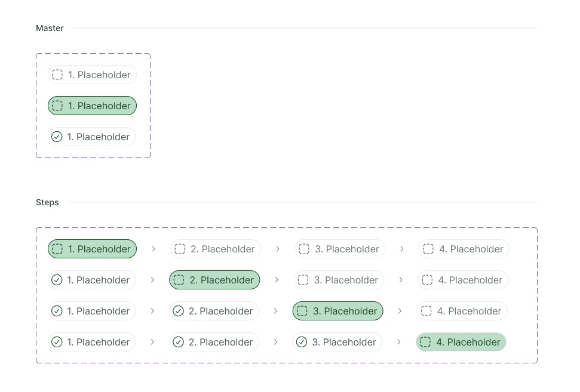580x392 pixels.
Task: Click dashed icon in Master's green active pill
Action: click(x=57, y=106)
